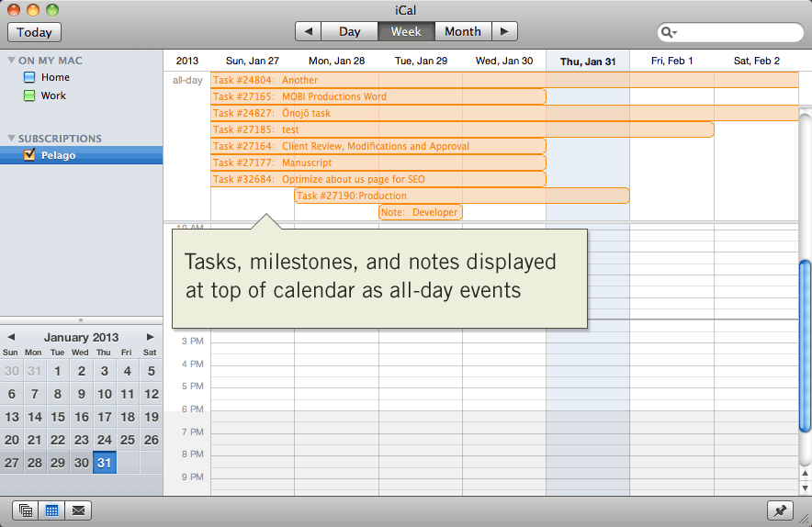Screen dimensions: 812x527
Task: Click the Today button
Action: (x=34, y=32)
